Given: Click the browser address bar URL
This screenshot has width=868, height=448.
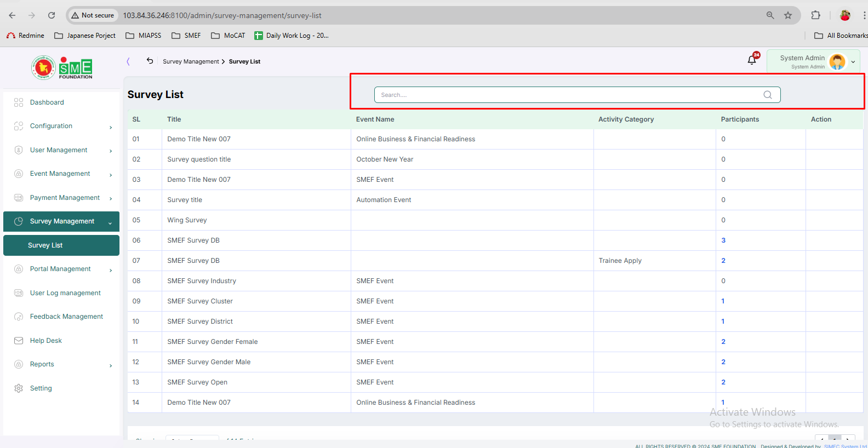Looking at the screenshot, I should [222, 15].
